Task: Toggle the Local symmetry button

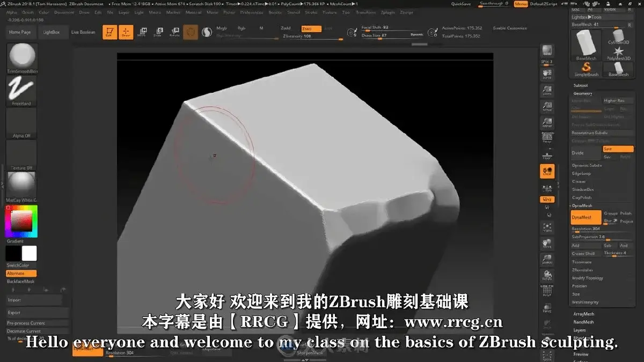Action: 547,171
